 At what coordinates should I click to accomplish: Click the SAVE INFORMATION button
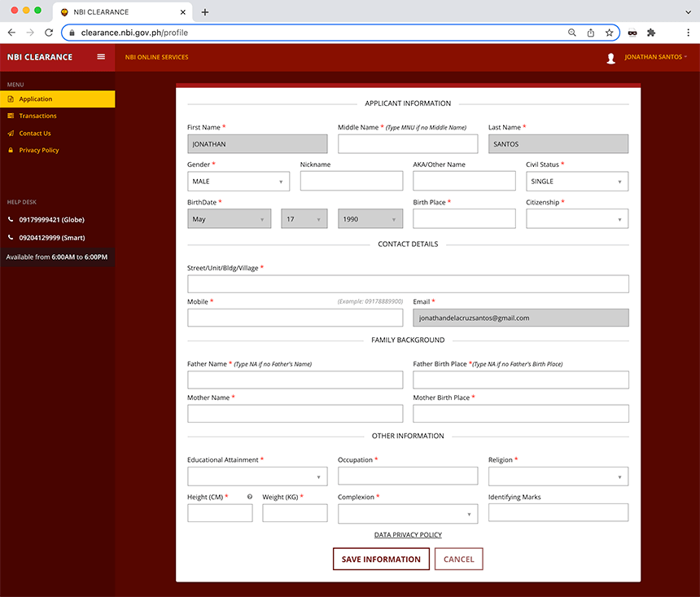tap(381, 559)
